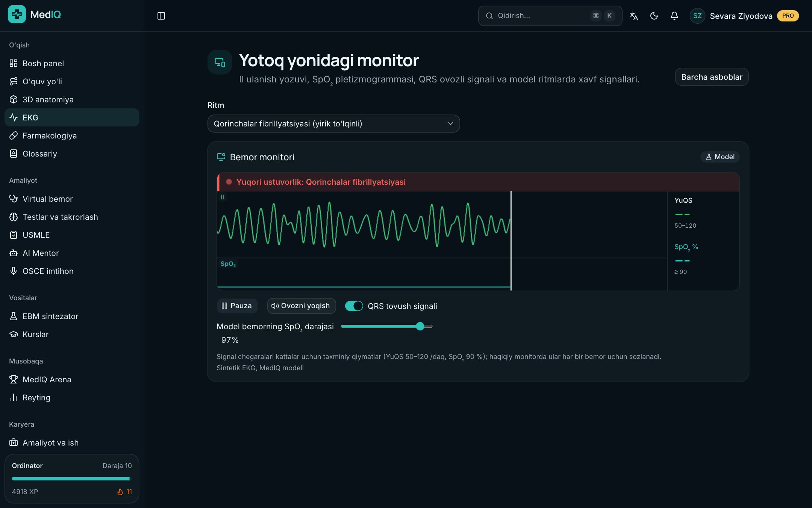Switch theme with the moon icon
812x508 pixels.
pyautogui.click(x=654, y=16)
